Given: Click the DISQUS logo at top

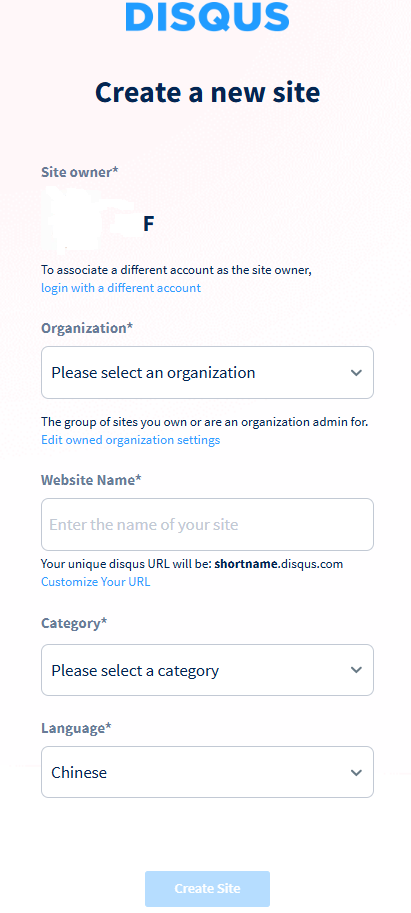Looking at the screenshot, I should (207, 16).
